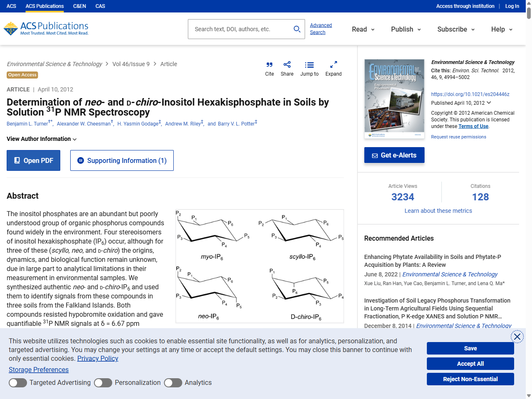The height and width of the screenshot is (399, 532).
Task: Toggle Targeted Advertising switch
Action: pos(18,383)
